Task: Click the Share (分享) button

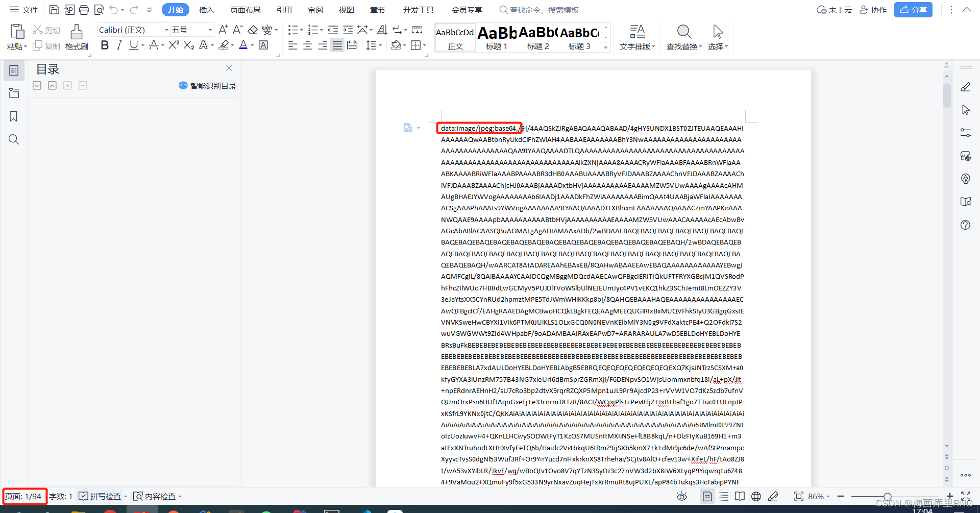Action: pyautogui.click(x=913, y=10)
